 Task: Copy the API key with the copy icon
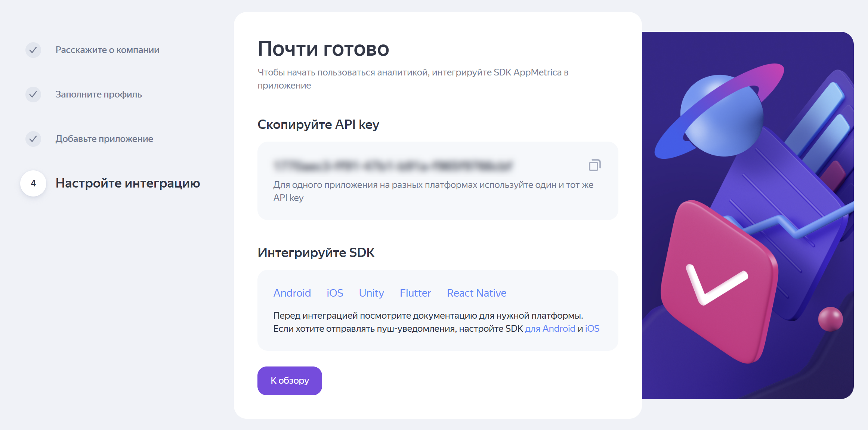click(594, 165)
